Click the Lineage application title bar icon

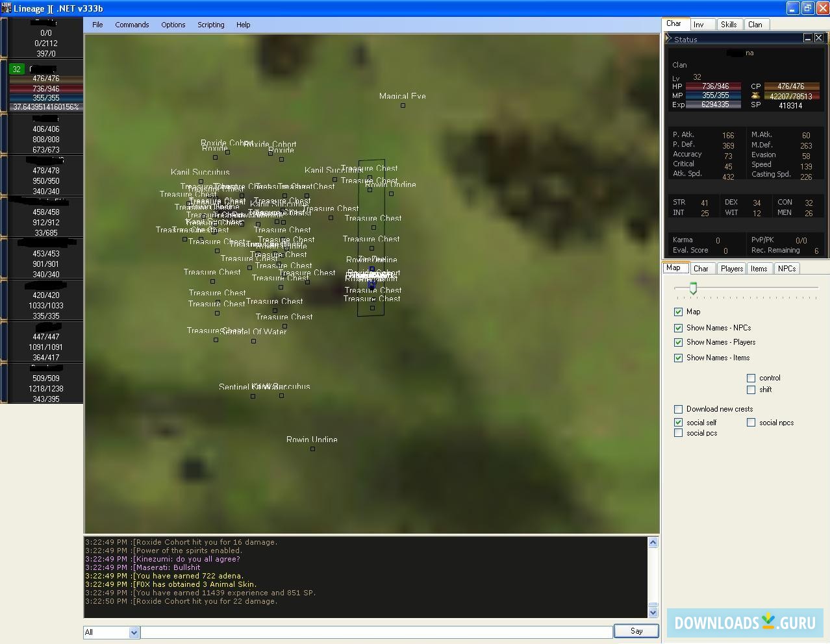[6, 8]
